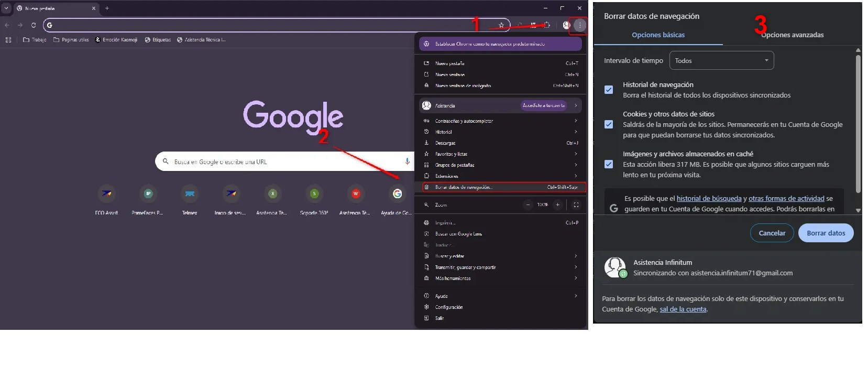
Task: Select Imprimir in the menu
Action: coord(500,223)
